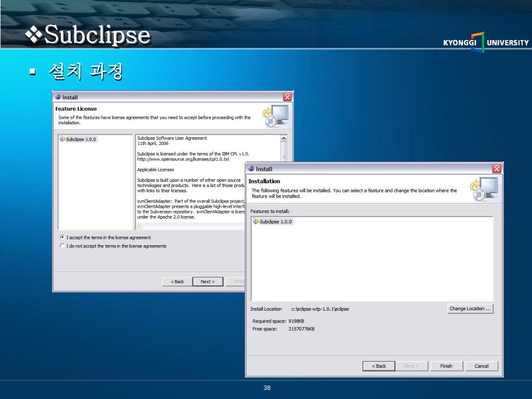Screen dimensions: 532x399
Task: Click Eclipse icon in Installation dialog title bar
Action: 251,168
